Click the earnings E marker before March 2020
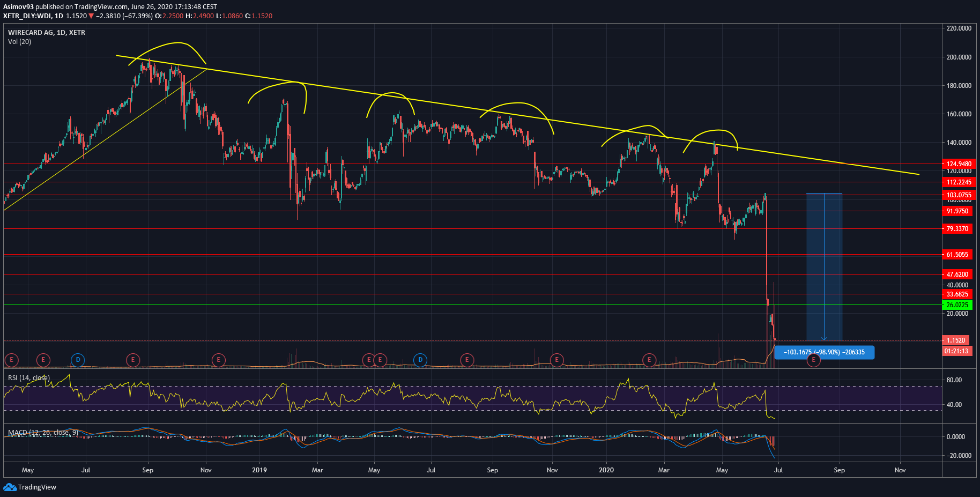This screenshot has height=497, width=980. click(x=649, y=360)
